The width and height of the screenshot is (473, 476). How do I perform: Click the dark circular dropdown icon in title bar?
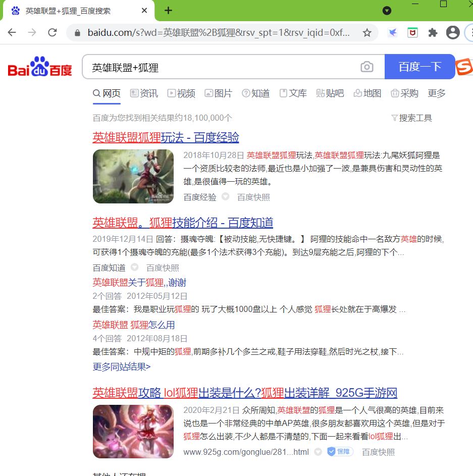point(387,11)
